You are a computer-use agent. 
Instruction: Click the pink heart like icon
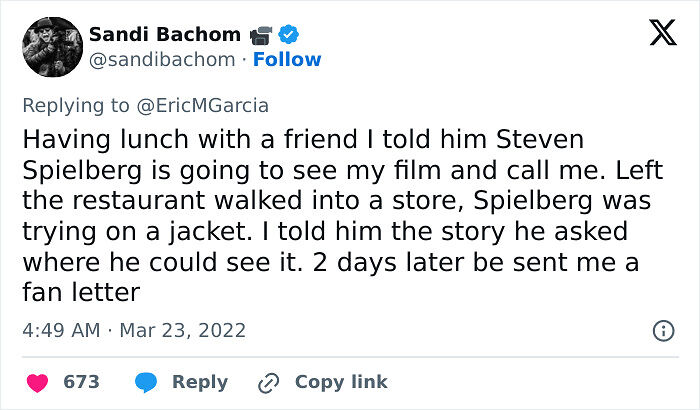[37, 382]
